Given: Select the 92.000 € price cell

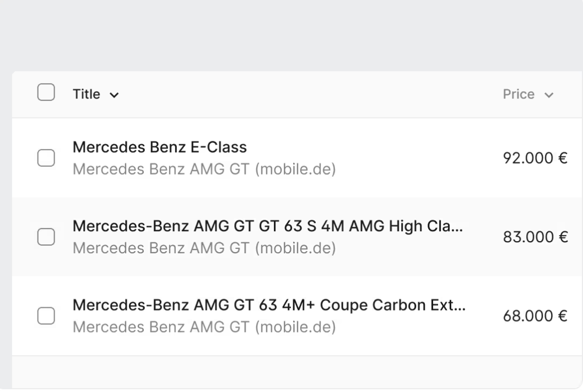Looking at the screenshot, I should point(535,158).
